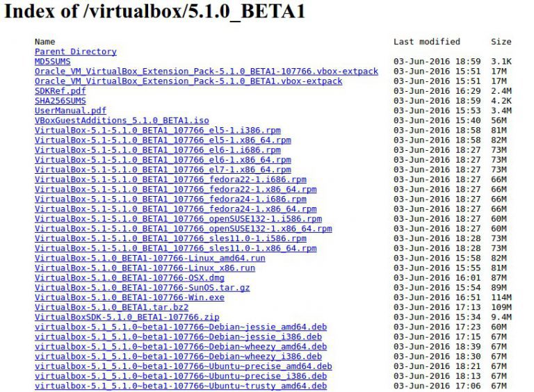
Task: Download the el6-1.x86_64.rpm package
Action: 163,161
